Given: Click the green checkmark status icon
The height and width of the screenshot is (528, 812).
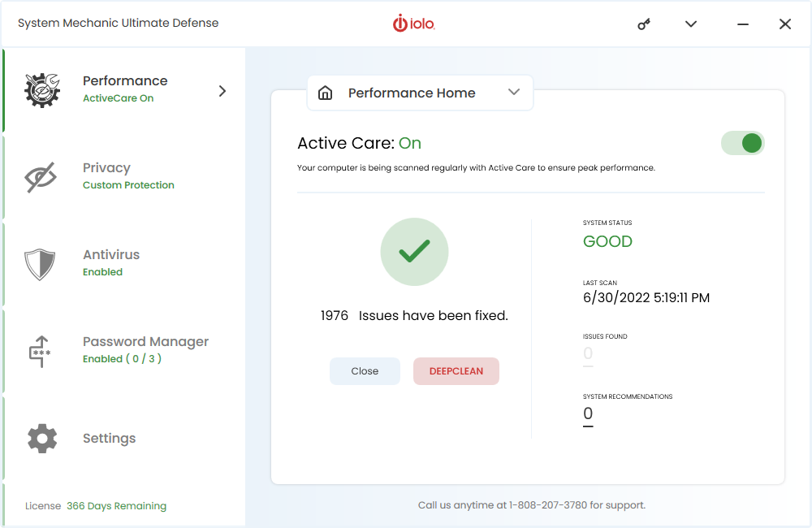Looking at the screenshot, I should coord(414,252).
